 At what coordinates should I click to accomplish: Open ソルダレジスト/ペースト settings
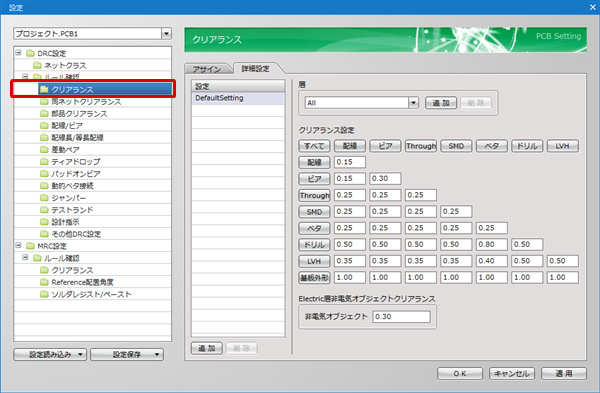coord(91,294)
